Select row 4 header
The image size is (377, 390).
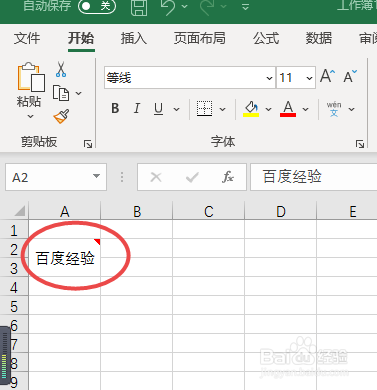click(14, 287)
